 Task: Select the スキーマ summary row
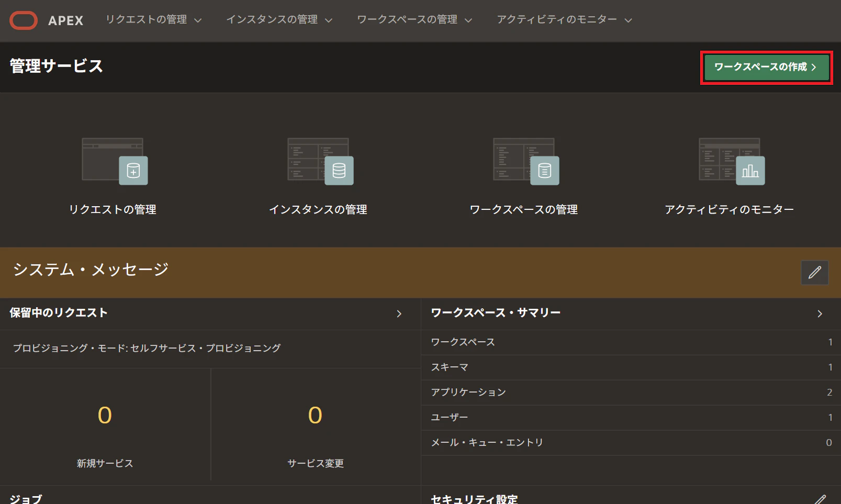(631, 367)
